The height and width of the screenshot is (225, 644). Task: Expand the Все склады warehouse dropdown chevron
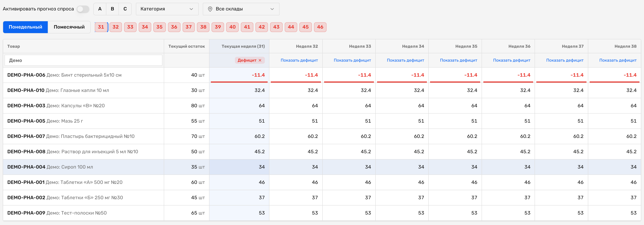coord(272,9)
